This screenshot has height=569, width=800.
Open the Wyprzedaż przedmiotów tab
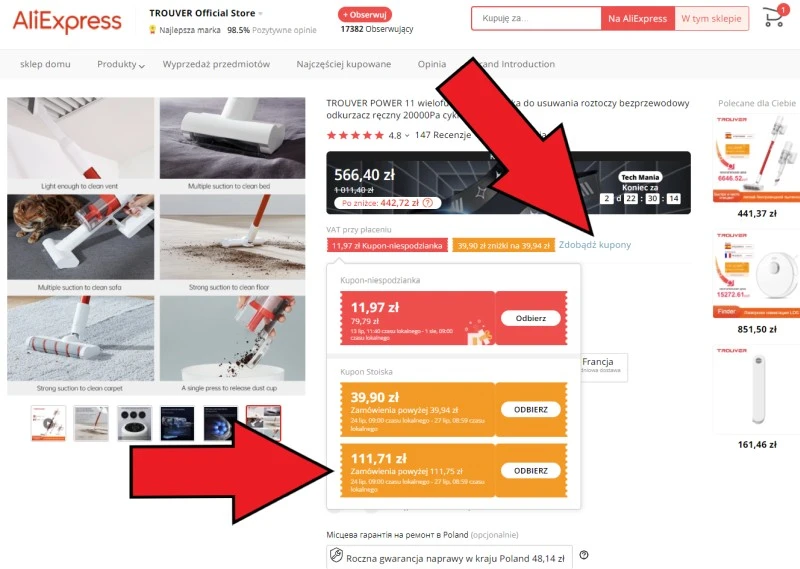coord(216,64)
